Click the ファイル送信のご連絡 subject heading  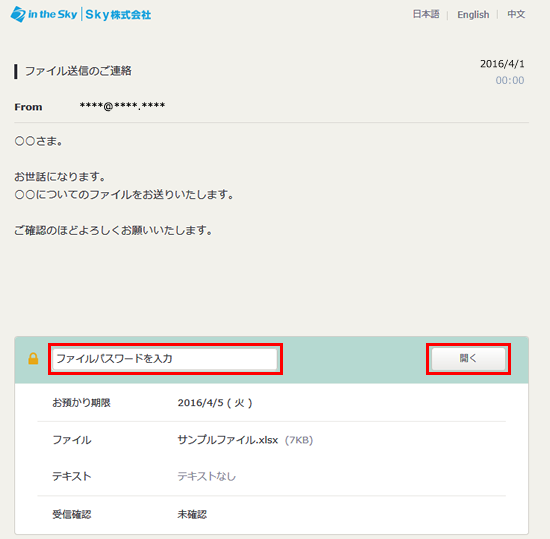click(78, 71)
